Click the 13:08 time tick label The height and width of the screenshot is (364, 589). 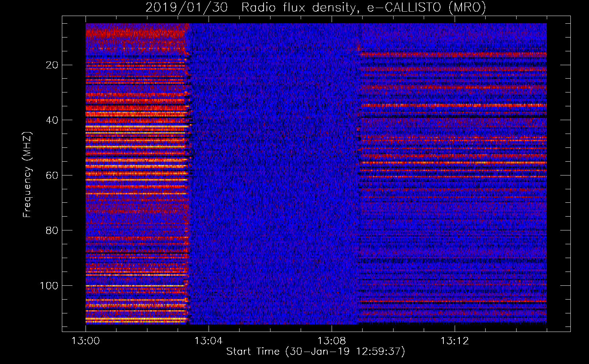point(332,341)
